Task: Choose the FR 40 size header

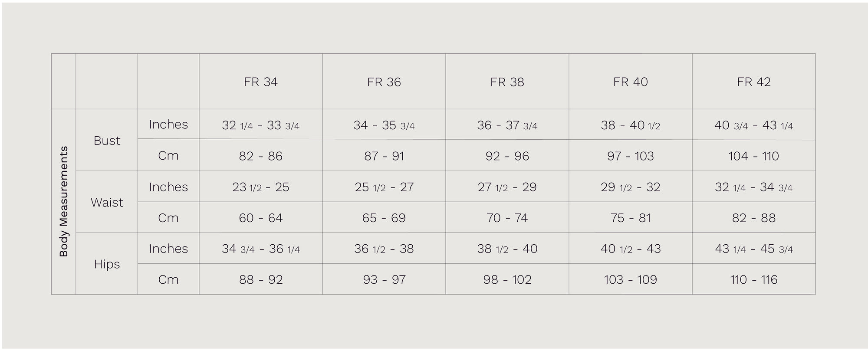Action: click(x=630, y=82)
